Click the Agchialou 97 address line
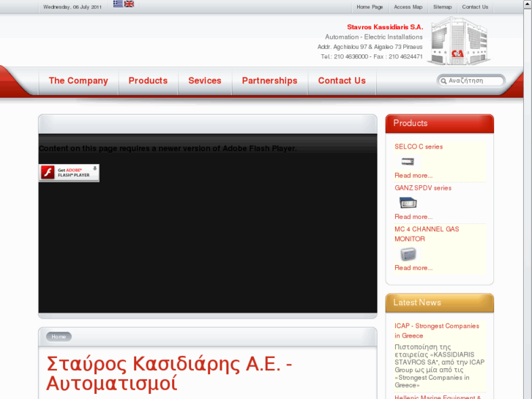 (370, 47)
